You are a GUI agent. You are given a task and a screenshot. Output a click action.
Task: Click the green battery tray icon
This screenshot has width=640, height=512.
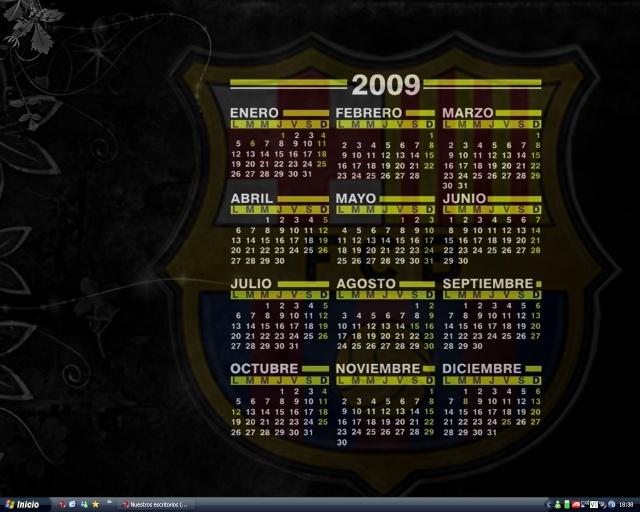point(567,505)
